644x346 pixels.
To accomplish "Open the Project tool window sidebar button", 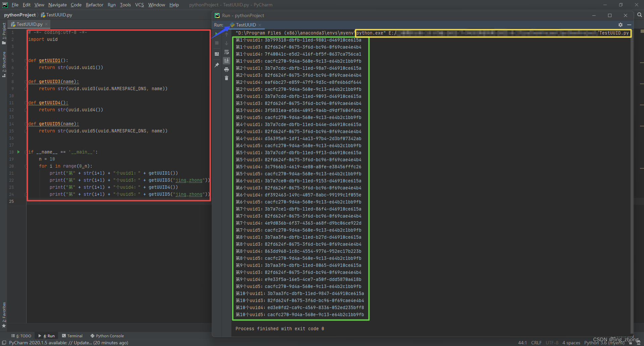I will pos(4,33).
